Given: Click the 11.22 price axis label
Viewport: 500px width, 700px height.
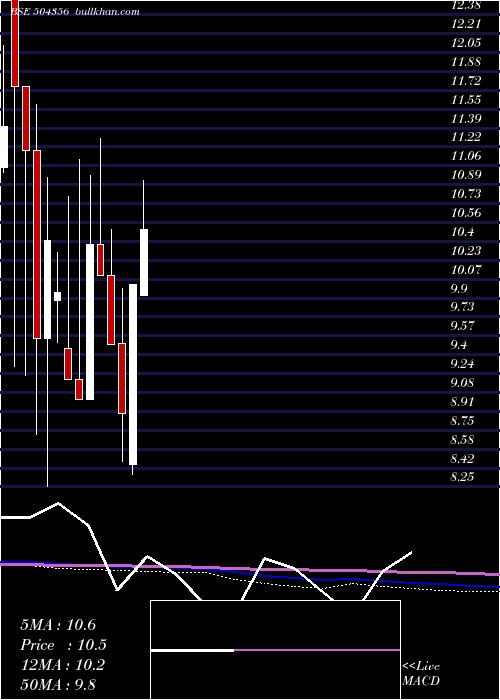Looking at the screenshot, I should (x=466, y=137).
